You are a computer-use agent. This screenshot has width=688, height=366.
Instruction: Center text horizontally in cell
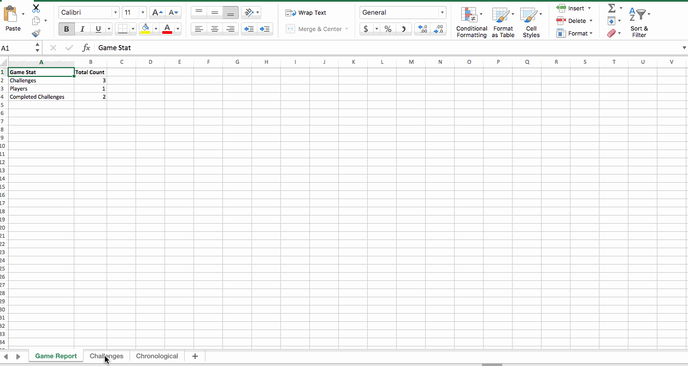click(x=215, y=29)
